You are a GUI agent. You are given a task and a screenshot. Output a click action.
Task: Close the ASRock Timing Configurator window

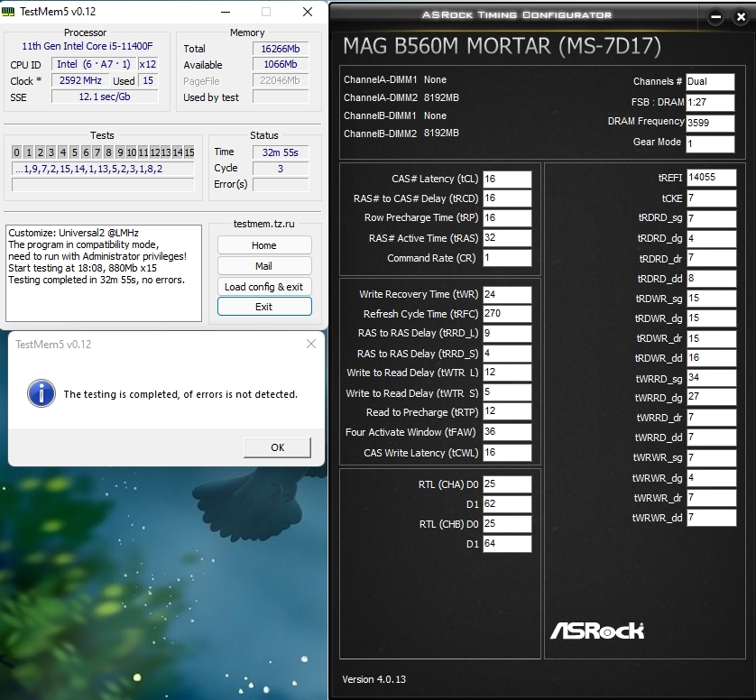coord(741,17)
